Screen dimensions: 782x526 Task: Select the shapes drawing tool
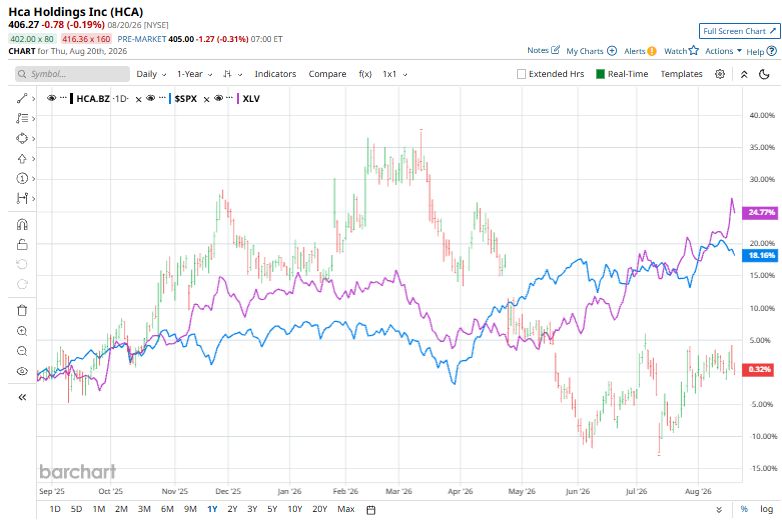tap(22, 138)
